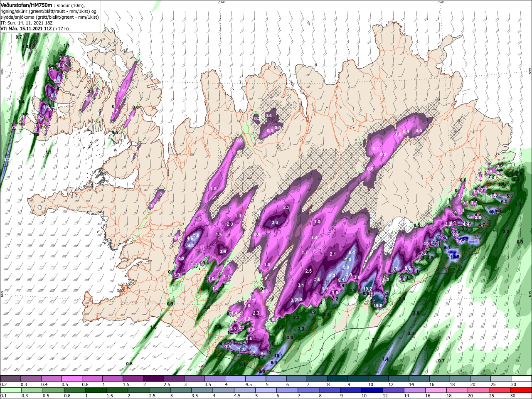This screenshot has width=532, height=399.
Task: Click the '0.2' label starting the snow legend
Action: coord(3,384)
